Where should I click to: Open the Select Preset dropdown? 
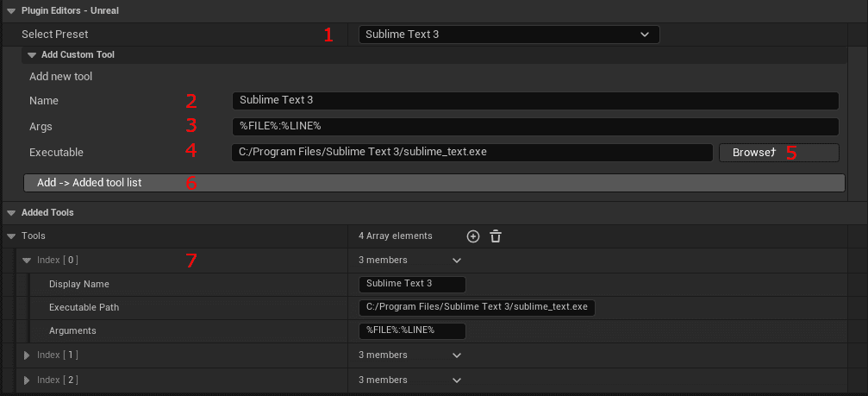tap(509, 35)
